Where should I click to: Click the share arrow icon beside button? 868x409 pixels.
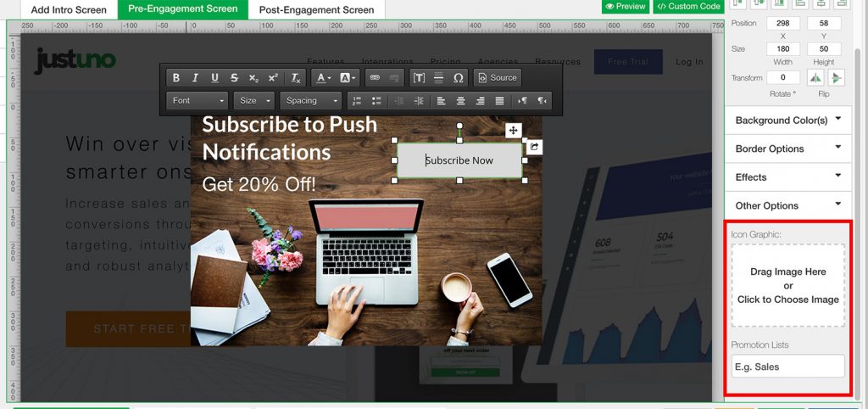pos(534,147)
